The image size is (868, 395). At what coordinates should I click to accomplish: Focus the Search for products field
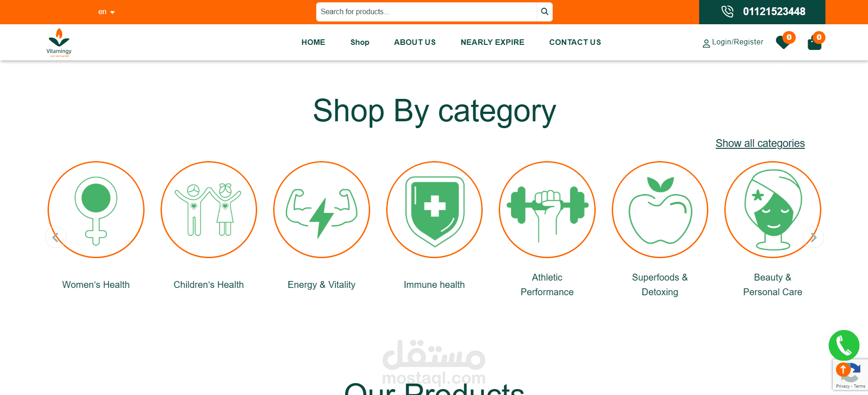tap(426, 12)
